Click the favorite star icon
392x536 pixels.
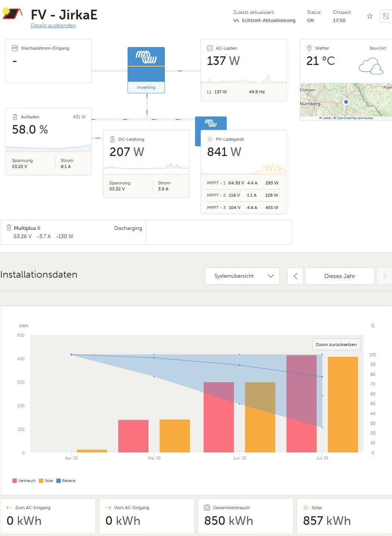coord(370,16)
